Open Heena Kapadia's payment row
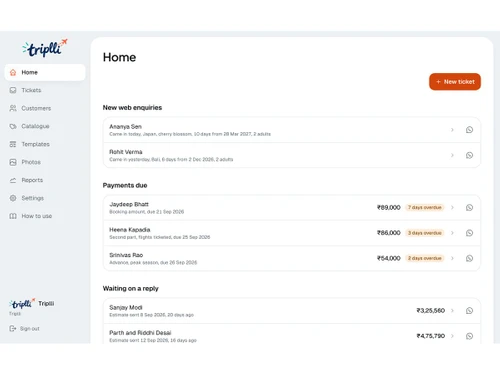Viewport: 500px width, 375px height. [292, 233]
